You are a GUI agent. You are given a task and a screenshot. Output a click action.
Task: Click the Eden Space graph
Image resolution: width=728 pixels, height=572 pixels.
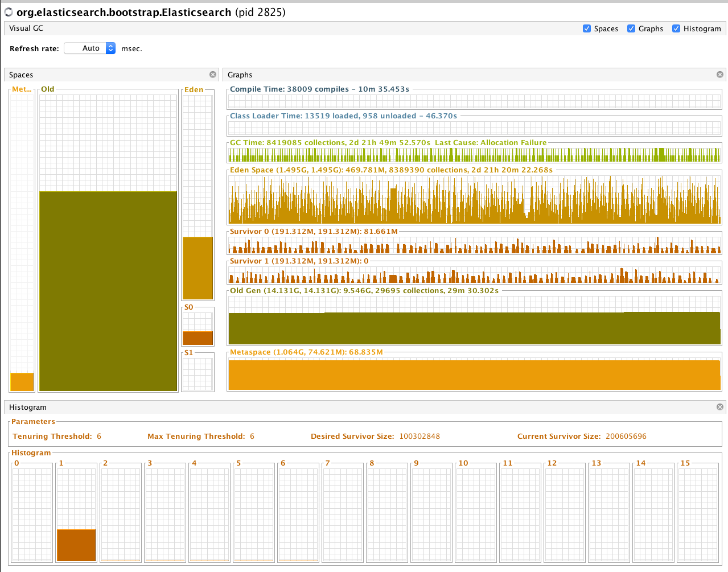point(474,199)
